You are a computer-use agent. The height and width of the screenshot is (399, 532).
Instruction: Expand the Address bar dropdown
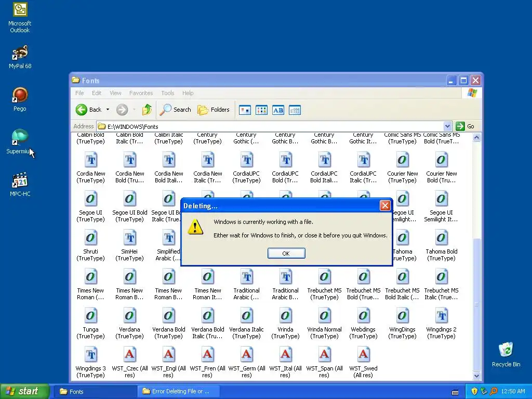click(x=447, y=126)
